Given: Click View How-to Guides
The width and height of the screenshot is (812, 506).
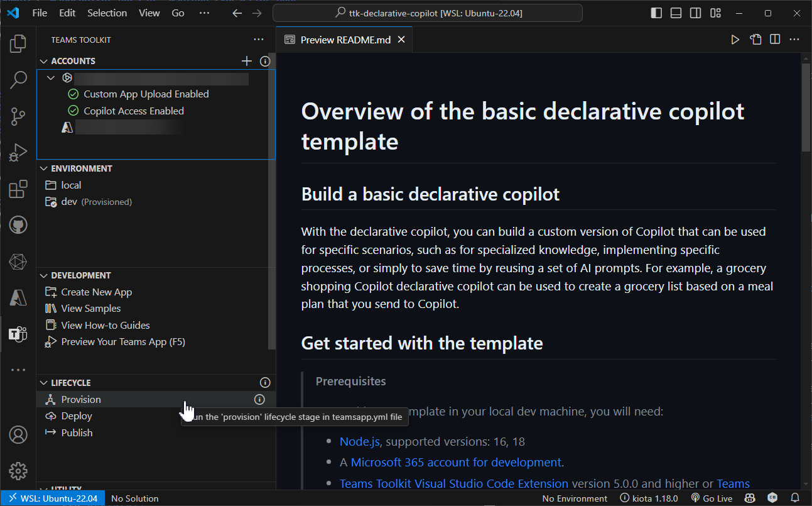Looking at the screenshot, I should point(156,326).
